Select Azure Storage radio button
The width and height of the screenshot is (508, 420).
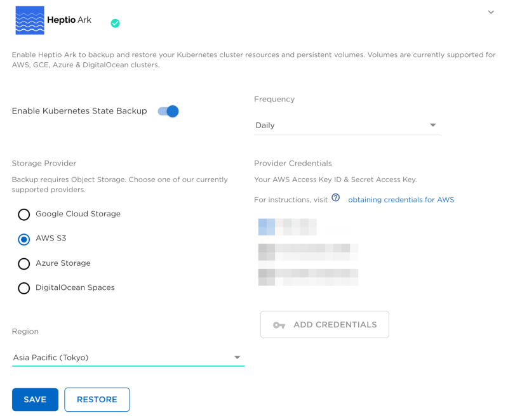tap(24, 264)
